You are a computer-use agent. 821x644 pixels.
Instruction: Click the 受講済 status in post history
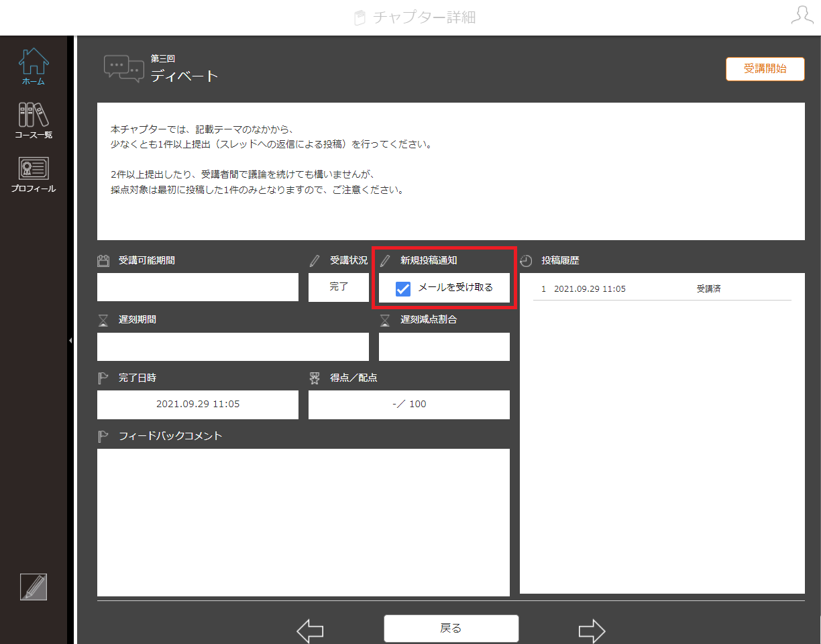click(708, 289)
